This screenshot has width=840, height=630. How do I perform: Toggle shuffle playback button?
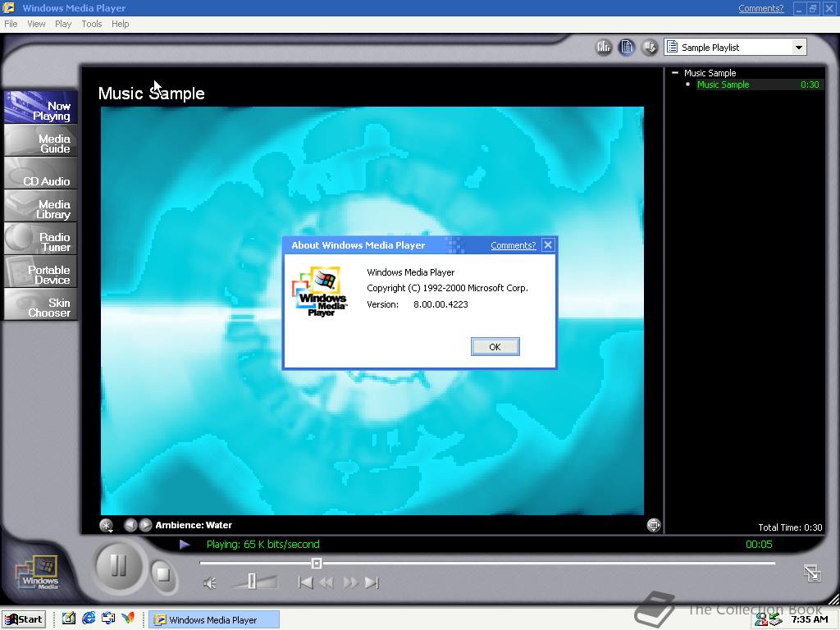(x=650, y=47)
